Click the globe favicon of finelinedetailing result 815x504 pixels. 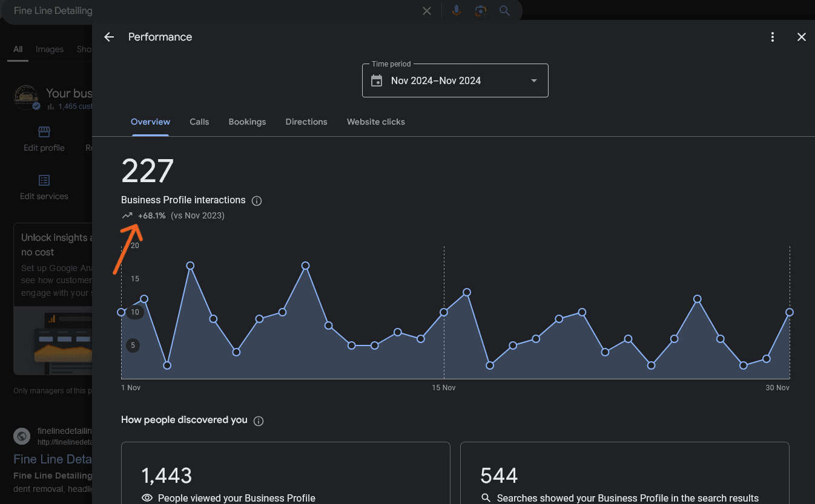click(x=22, y=436)
